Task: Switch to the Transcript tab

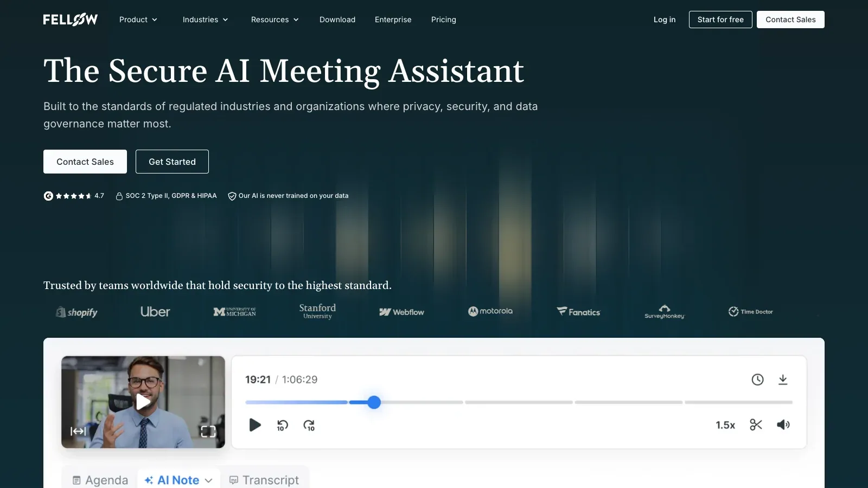Action: pos(264,480)
